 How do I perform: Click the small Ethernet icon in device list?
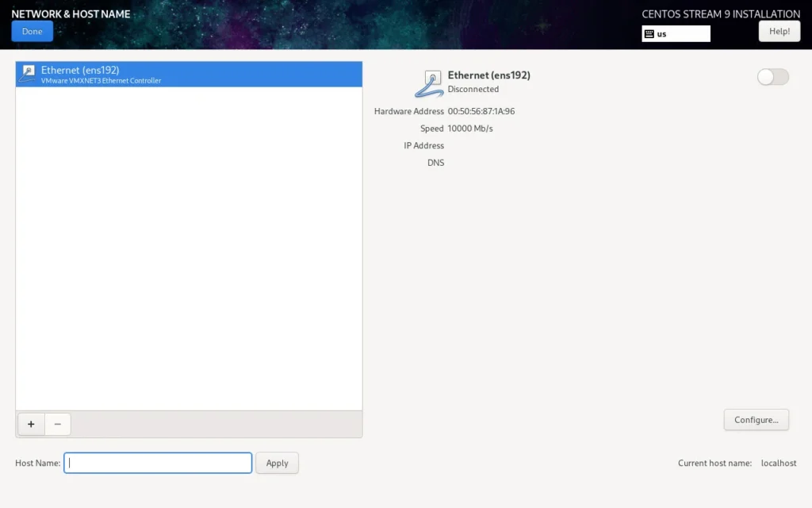[x=27, y=75]
